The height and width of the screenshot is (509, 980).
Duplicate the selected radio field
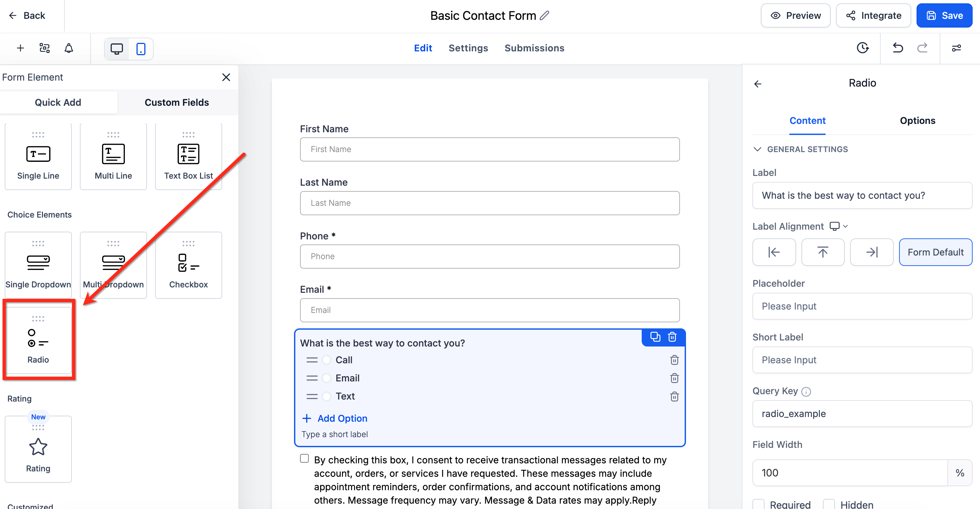coord(655,337)
